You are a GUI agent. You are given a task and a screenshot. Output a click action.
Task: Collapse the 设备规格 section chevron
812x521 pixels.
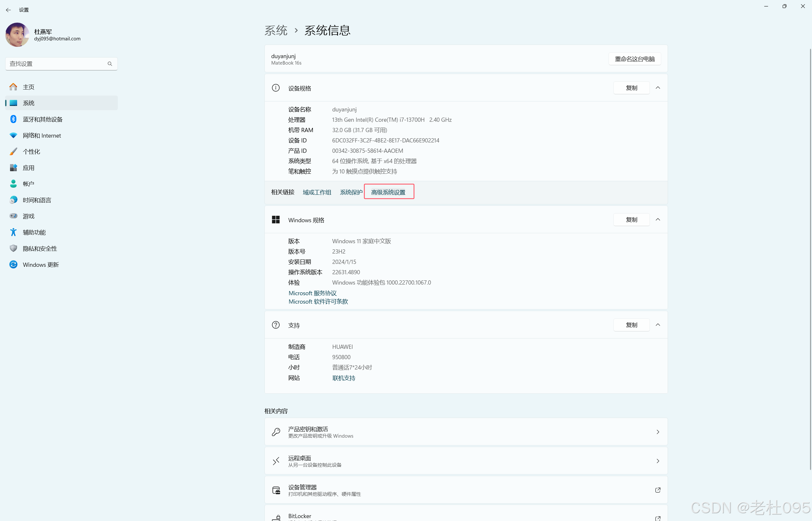pos(657,88)
